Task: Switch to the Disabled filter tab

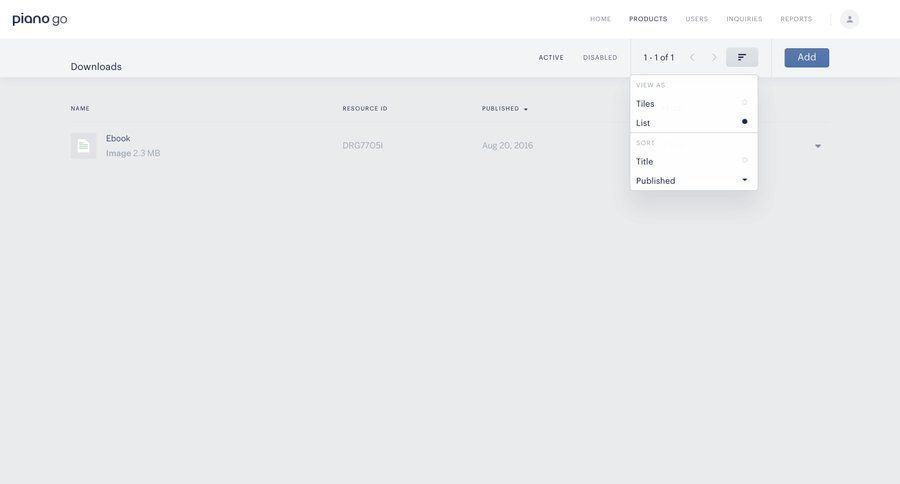Action: (x=600, y=57)
